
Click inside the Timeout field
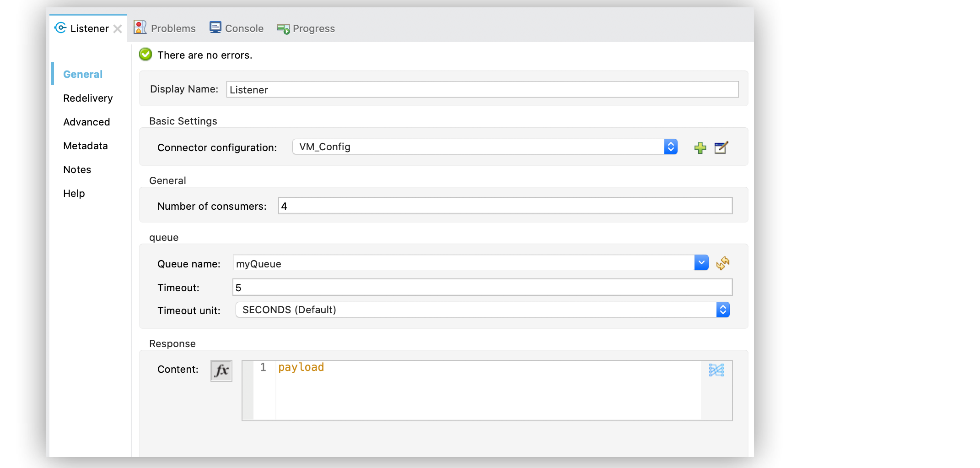[480, 287]
